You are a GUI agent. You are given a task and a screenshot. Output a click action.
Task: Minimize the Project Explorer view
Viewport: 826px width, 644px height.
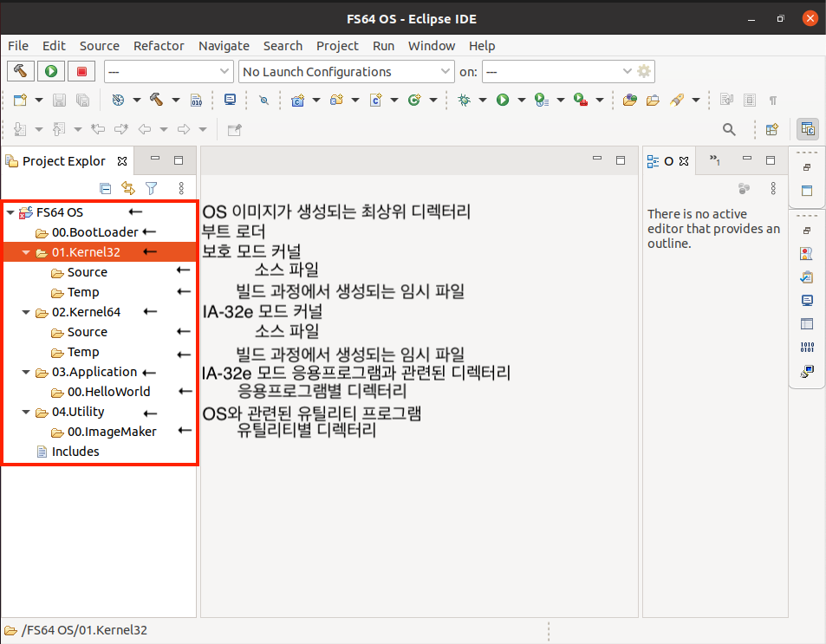pyautogui.click(x=155, y=159)
